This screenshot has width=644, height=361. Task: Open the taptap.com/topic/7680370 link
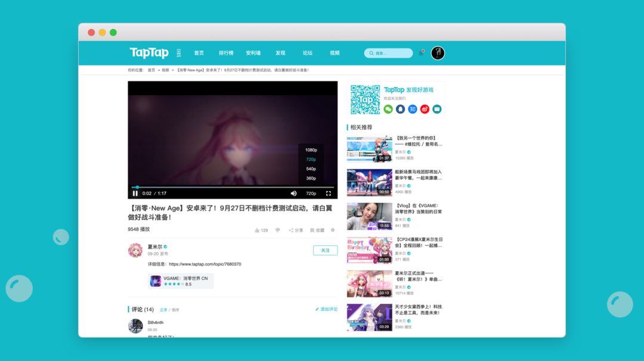pos(205,264)
